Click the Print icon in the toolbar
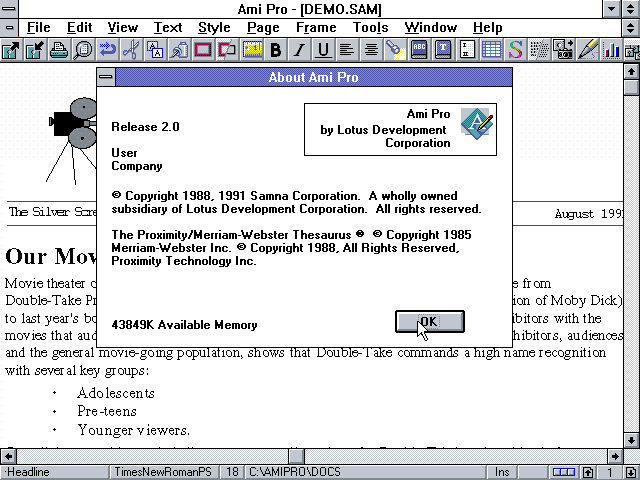The height and width of the screenshot is (480, 640). coord(59,49)
